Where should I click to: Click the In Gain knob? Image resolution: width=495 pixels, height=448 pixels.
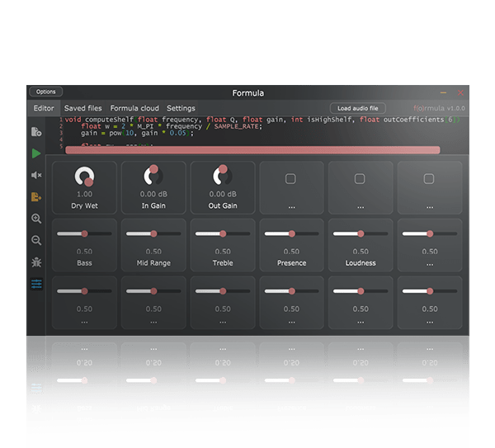[x=153, y=176]
